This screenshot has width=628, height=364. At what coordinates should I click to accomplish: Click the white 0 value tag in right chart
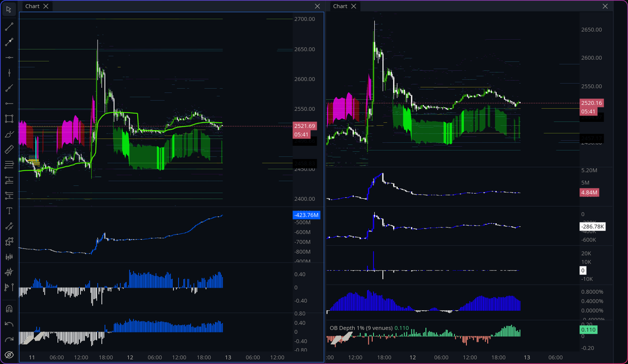(x=583, y=270)
